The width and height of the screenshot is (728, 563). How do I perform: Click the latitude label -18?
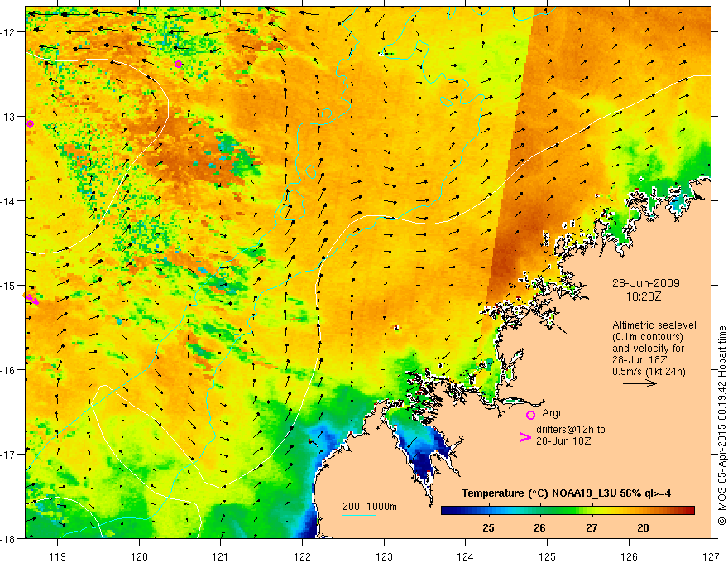pyautogui.click(x=8, y=538)
